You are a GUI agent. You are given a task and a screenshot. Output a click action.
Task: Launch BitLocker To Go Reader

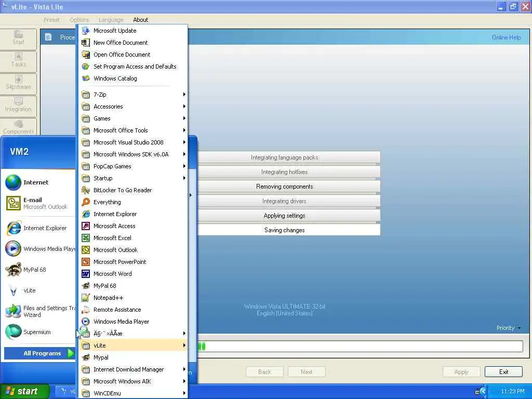(x=132, y=190)
